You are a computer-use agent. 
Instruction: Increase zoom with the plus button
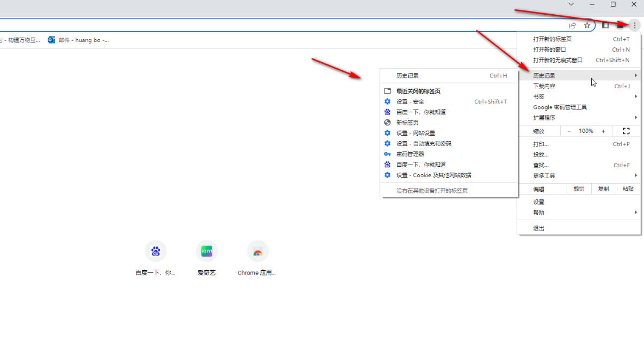coord(603,131)
